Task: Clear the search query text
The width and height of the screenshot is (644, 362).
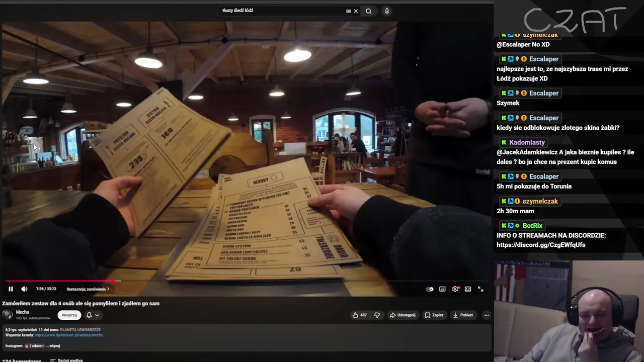Action: (356, 11)
